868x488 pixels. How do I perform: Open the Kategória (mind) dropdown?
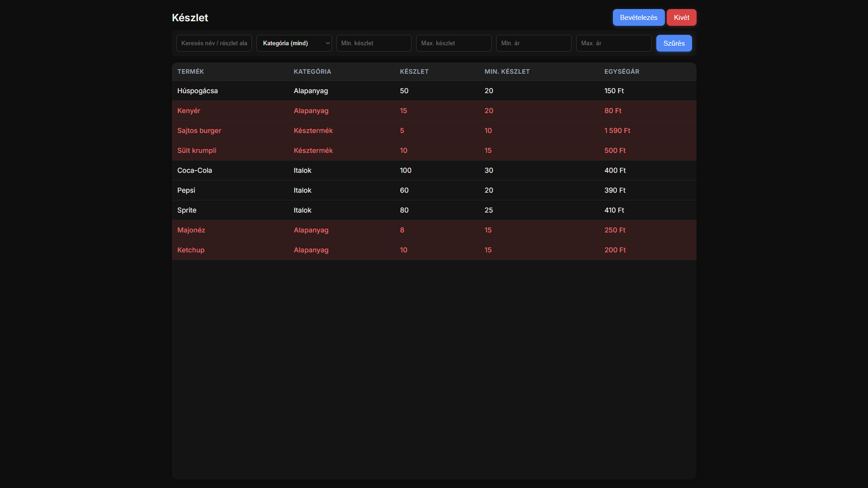point(294,43)
